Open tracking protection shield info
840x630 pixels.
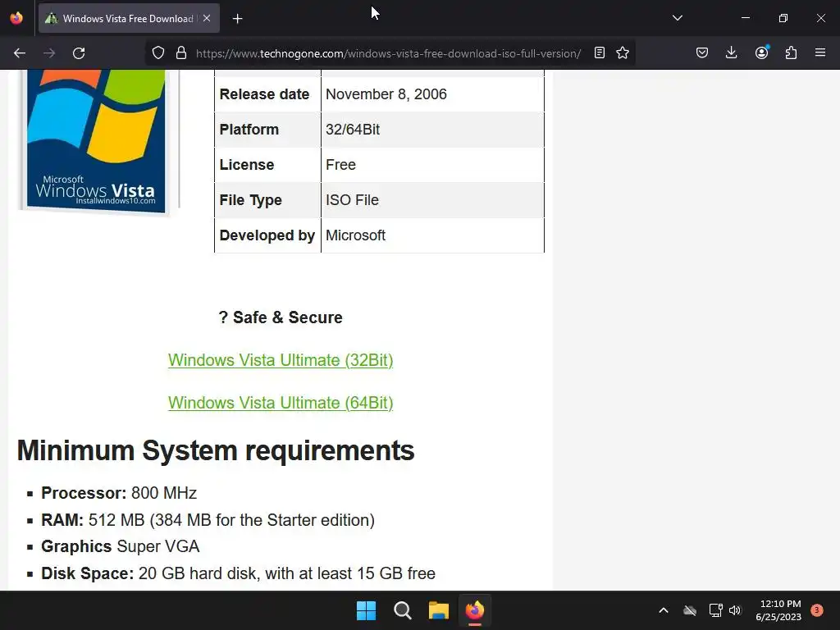pos(158,53)
